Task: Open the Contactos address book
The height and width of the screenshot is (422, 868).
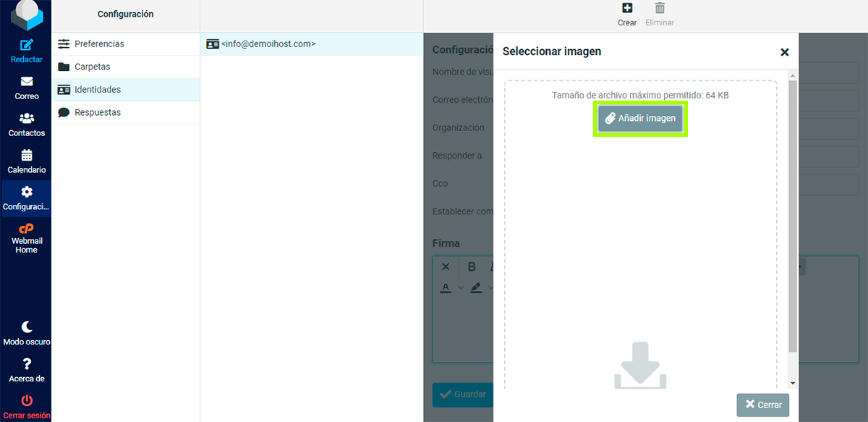Action: point(26,119)
